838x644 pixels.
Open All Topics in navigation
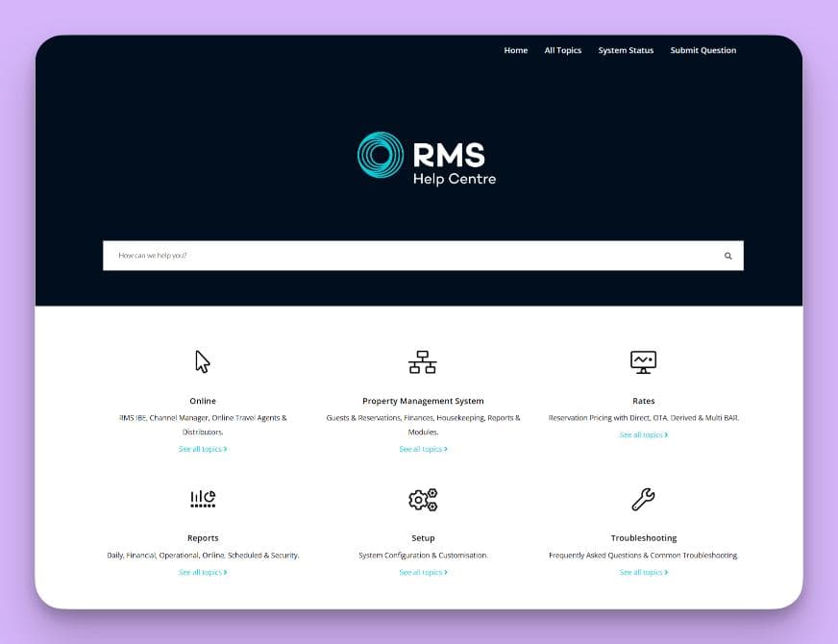click(x=562, y=50)
